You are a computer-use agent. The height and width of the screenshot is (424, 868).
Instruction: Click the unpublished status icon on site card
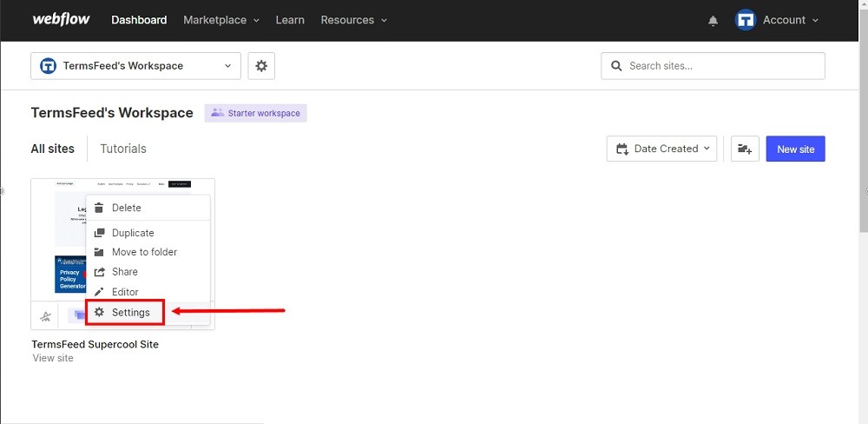pyautogui.click(x=45, y=316)
